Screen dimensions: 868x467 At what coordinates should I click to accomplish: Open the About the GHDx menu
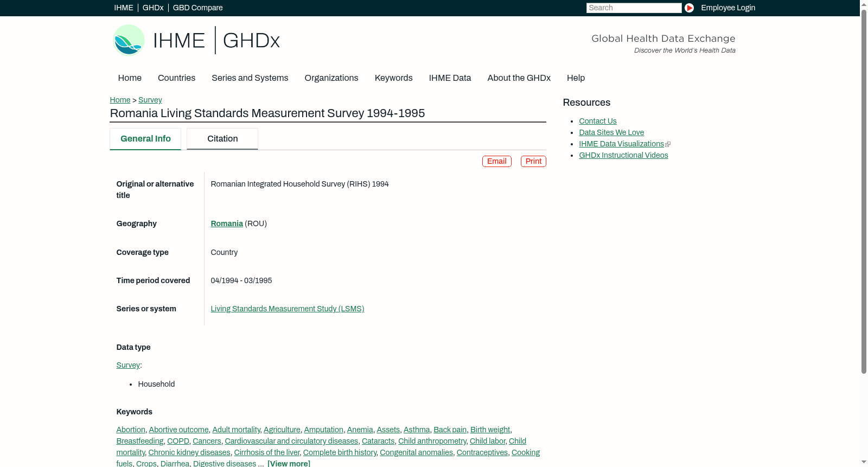point(519,78)
